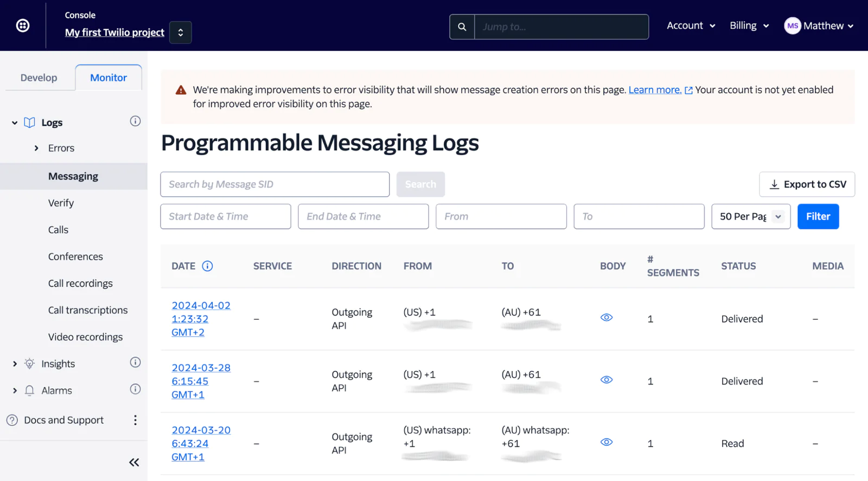The width and height of the screenshot is (868, 481).
Task: Expand the Insights section chevron
Action: [x=15, y=364]
